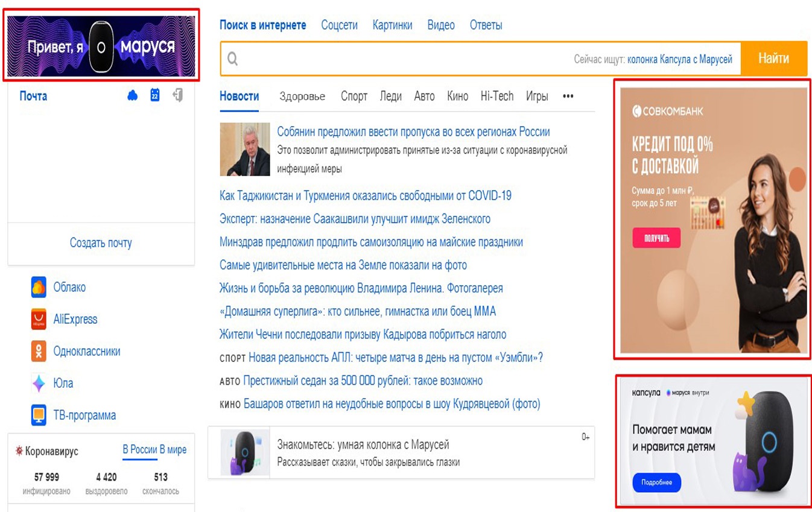Click the login door icon beside Почта
Image resolution: width=812 pixels, height=512 pixels.
tap(177, 95)
